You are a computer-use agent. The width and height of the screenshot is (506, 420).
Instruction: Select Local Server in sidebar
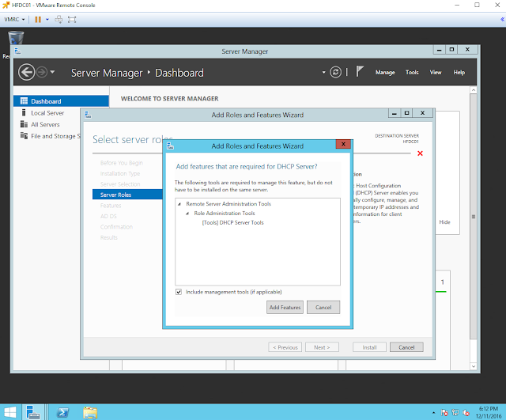[47, 113]
